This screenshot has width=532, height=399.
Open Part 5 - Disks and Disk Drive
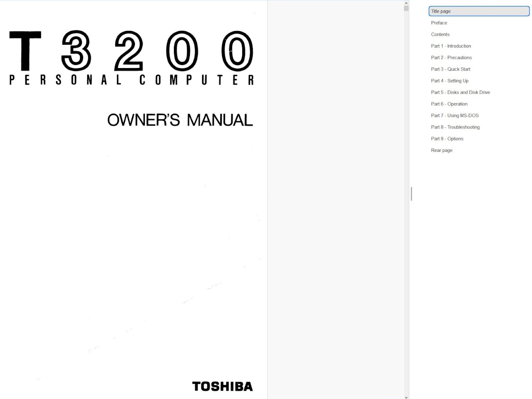460,92
